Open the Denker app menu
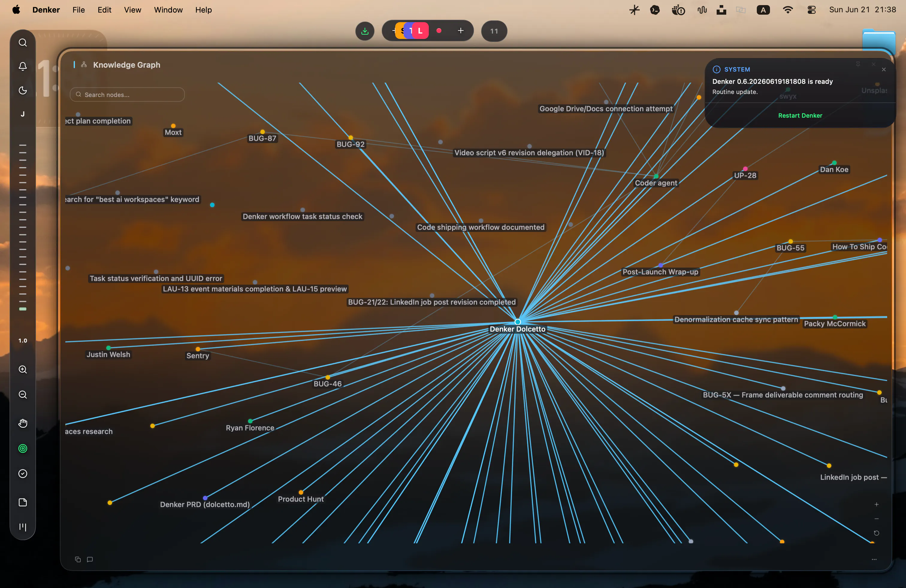Screen dimensions: 906x588 coord(46,10)
